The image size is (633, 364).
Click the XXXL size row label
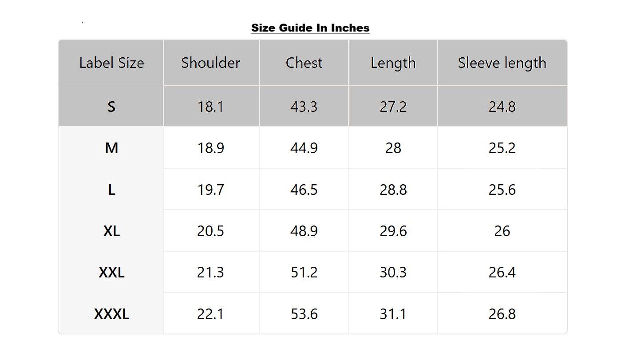111,314
